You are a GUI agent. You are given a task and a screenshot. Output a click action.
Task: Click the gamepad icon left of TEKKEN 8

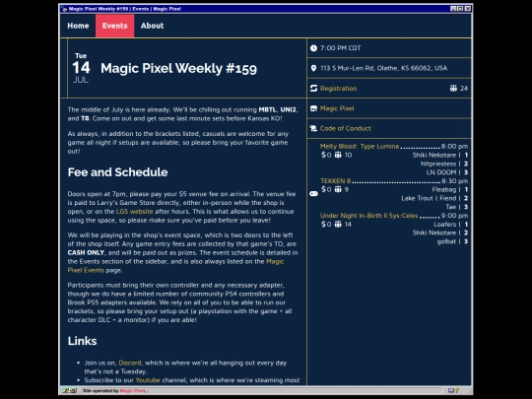(313, 193)
